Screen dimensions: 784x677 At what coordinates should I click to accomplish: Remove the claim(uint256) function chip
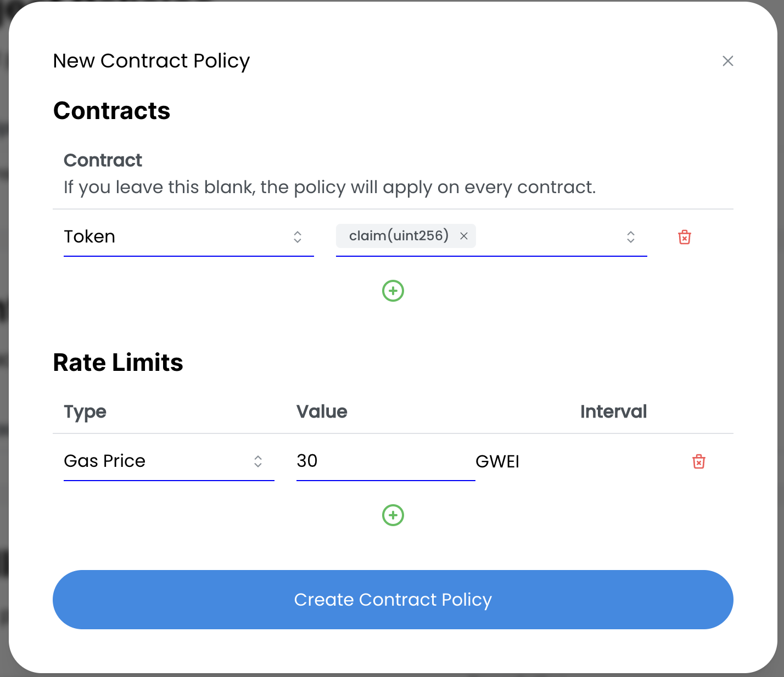coord(464,236)
